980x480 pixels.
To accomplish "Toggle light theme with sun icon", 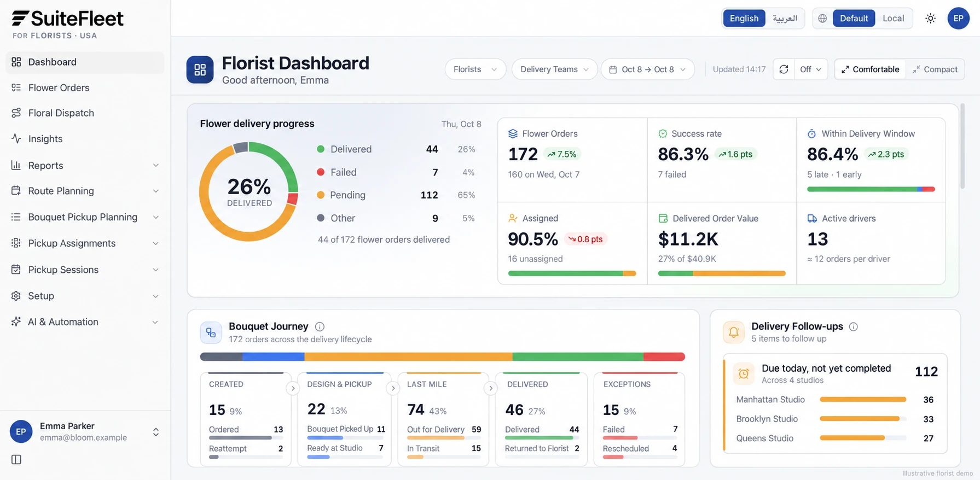I will coord(930,19).
